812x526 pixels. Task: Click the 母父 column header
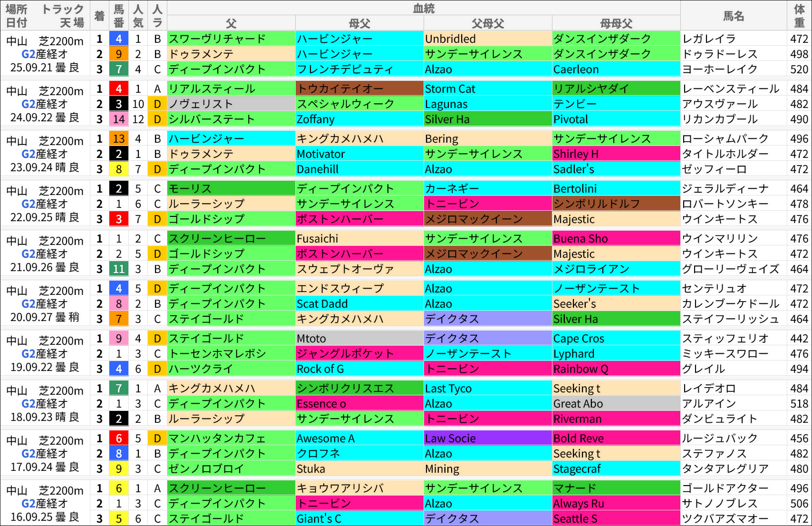(359, 23)
